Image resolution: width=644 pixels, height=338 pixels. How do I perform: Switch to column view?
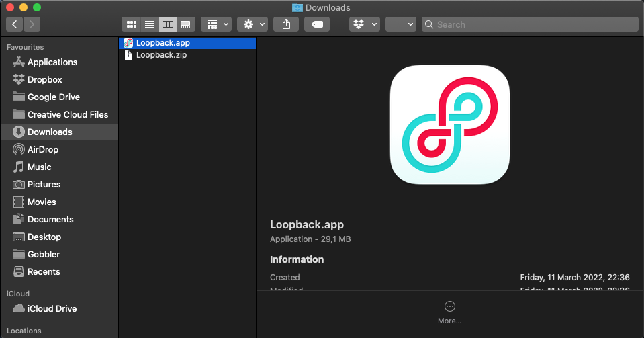click(168, 24)
